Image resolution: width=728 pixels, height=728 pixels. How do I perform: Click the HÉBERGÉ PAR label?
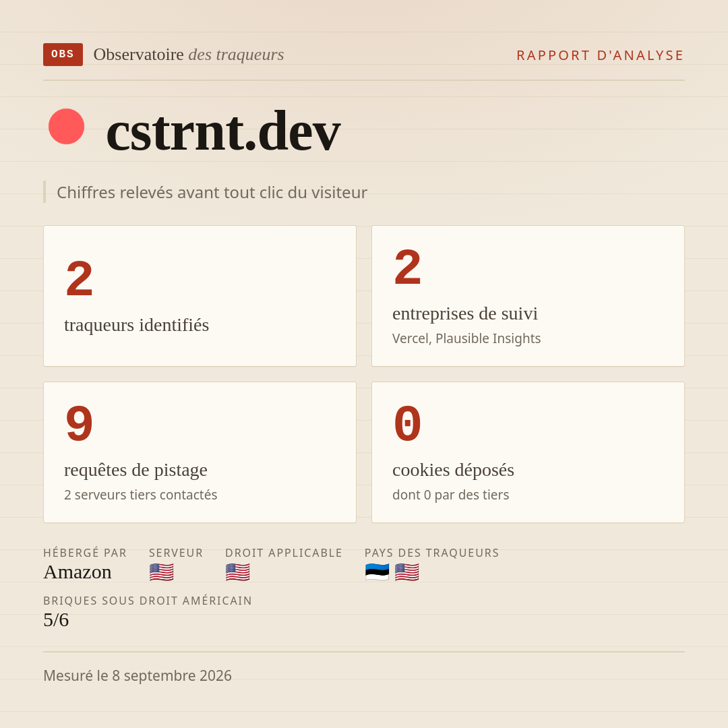pos(85,553)
